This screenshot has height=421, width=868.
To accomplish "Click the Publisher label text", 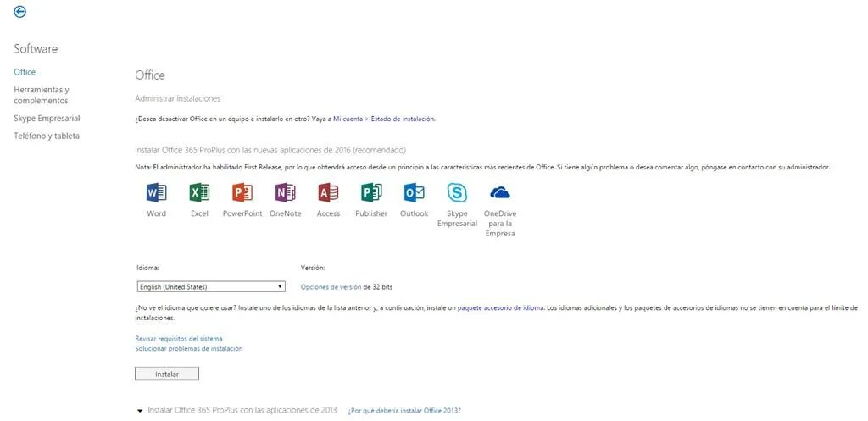I will tap(371, 213).
